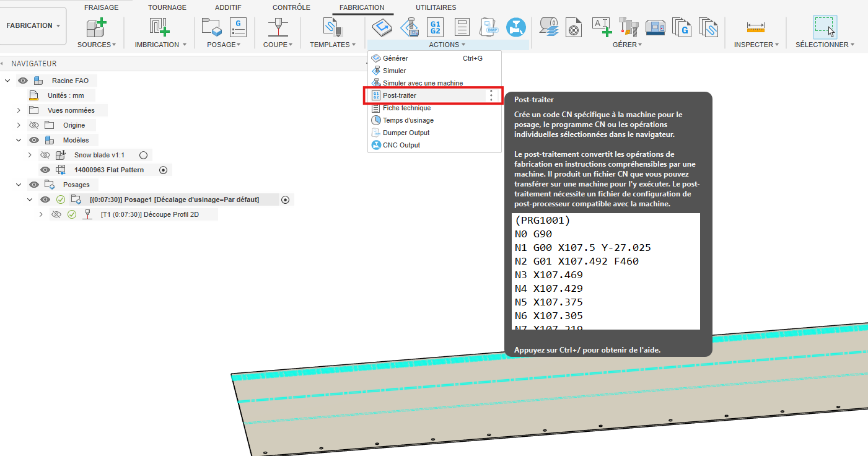This screenshot has width=868, height=456.
Task: Click the checkered-ball document icon in Gérer
Action: (x=574, y=27)
